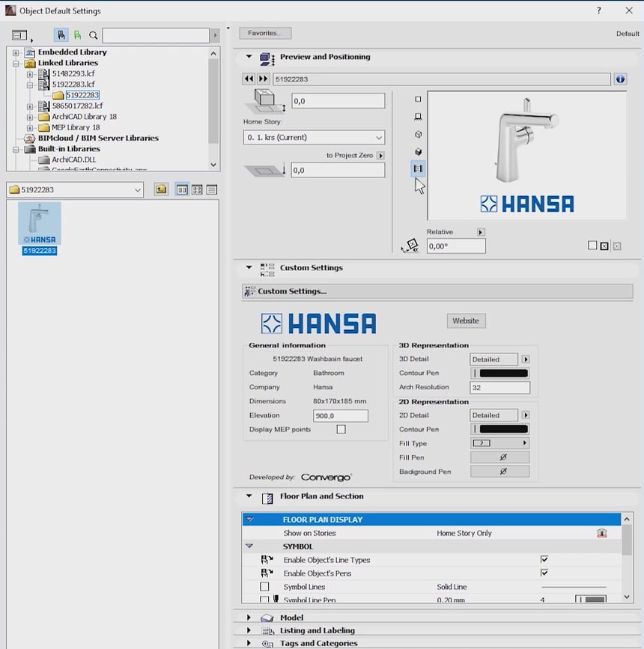Click the green find library parts icon

(77, 36)
